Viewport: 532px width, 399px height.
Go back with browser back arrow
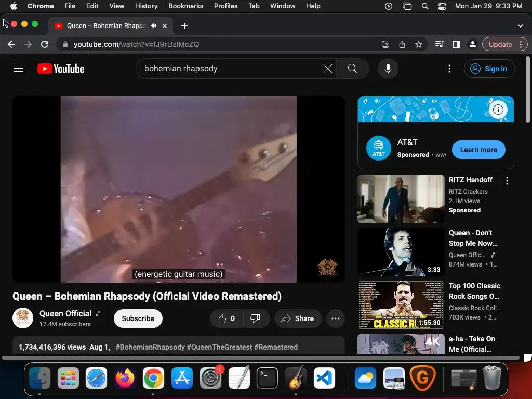click(11, 44)
